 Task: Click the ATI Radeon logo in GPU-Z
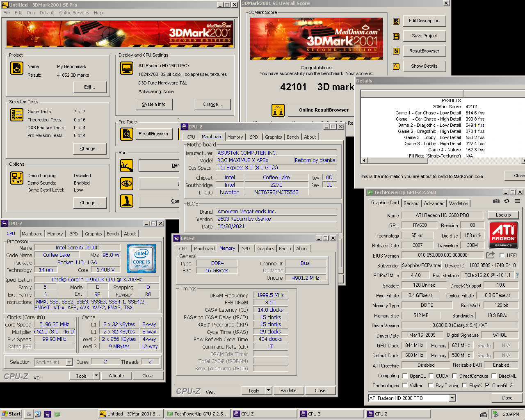pyautogui.click(x=503, y=235)
